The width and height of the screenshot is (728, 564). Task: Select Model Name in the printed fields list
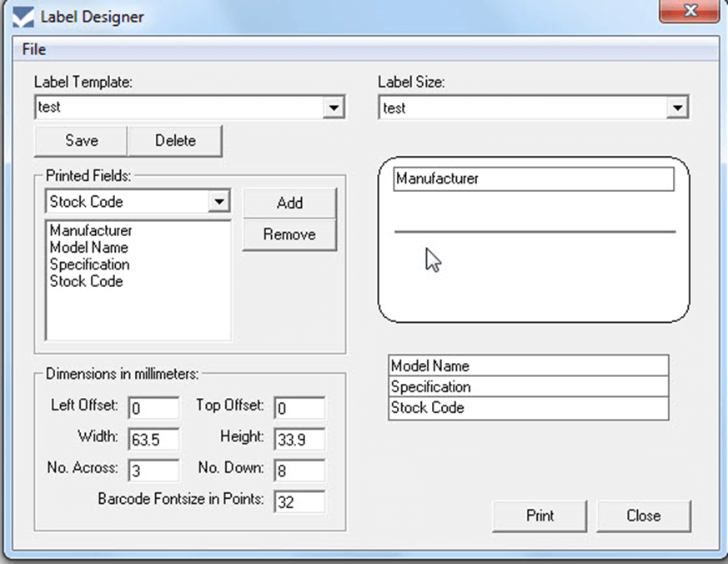[x=88, y=247]
